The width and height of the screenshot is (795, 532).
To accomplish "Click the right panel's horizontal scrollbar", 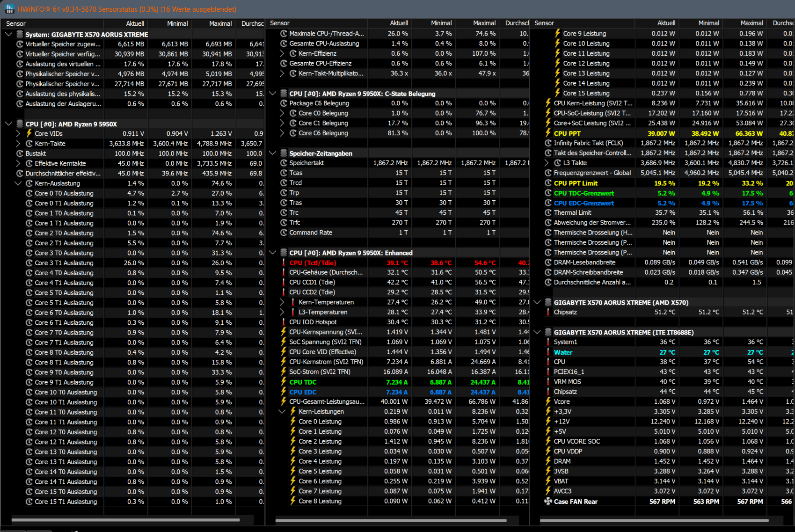I will pos(654,520).
